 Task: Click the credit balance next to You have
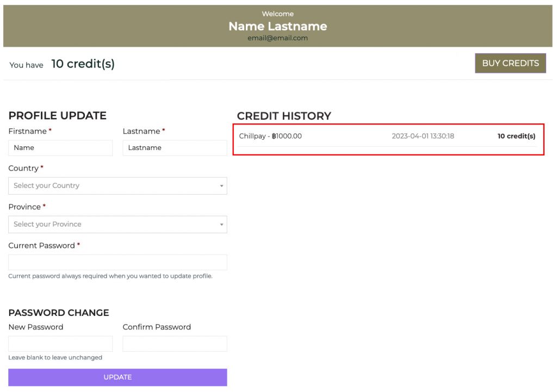(x=83, y=64)
